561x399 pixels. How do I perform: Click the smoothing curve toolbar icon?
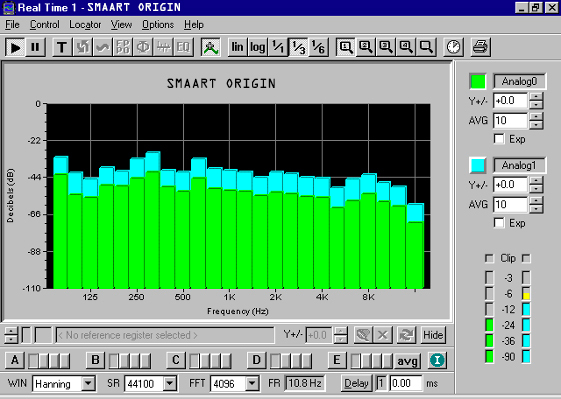tap(102, 47)
